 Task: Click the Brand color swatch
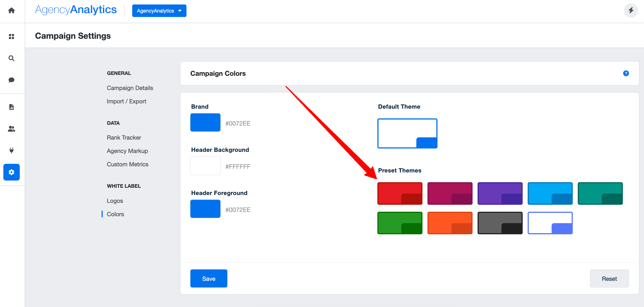[x=205, y=123]
